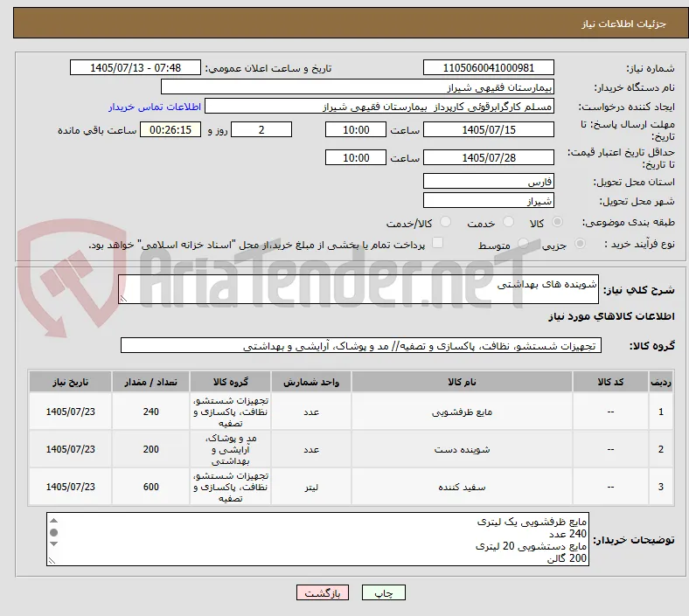Click scroll up arrow in توضیحات خریدار box
Screen dimensions: 689x616
(53, 520)
